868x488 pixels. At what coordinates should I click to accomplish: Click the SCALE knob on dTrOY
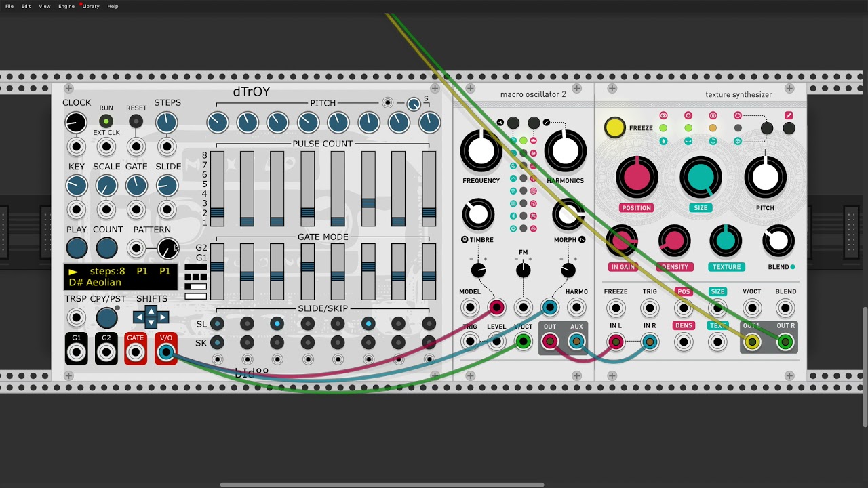pyautogui.click(x=106, y=185)
